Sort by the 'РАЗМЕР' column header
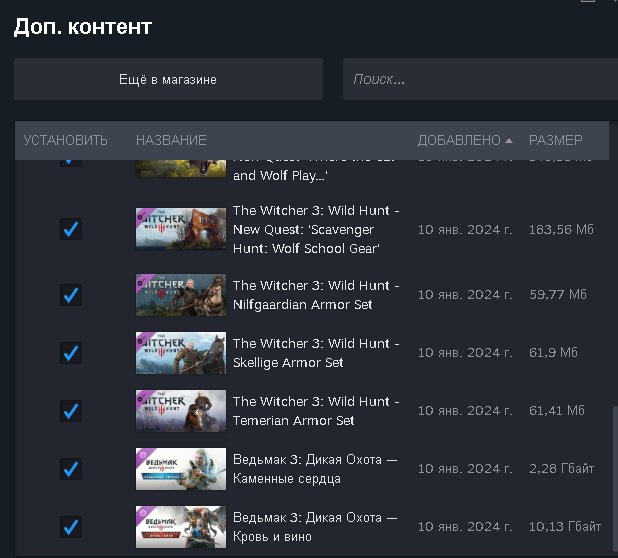The image size is (618, 558). (555, 140)
